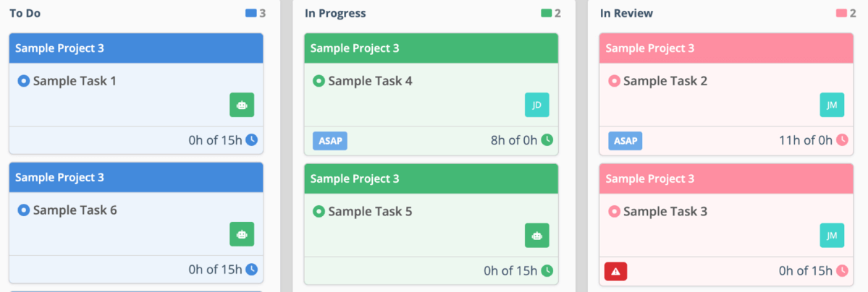The height and width of the screenshot is (292, 868).
Task: Click the blue To Do card count badge
Action: (256, 13)
